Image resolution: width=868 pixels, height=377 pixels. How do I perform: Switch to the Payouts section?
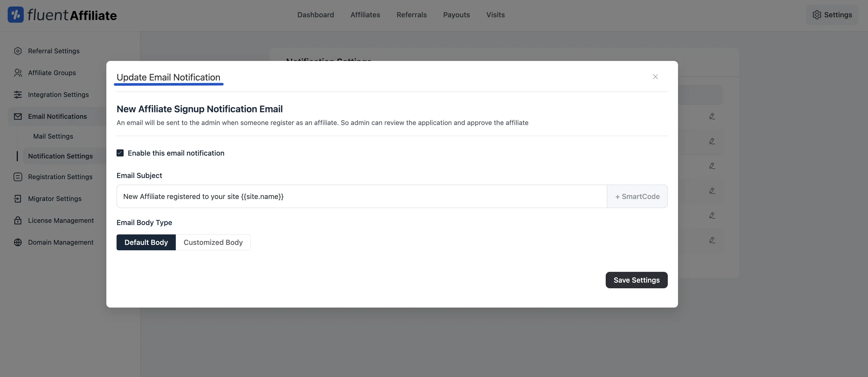coord(456,14)
